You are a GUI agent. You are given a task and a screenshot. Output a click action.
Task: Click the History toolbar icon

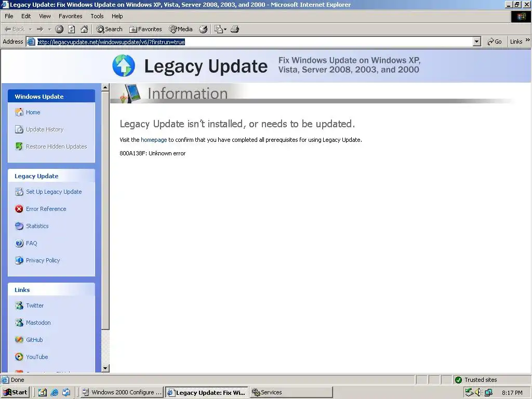tap(203, 29)
